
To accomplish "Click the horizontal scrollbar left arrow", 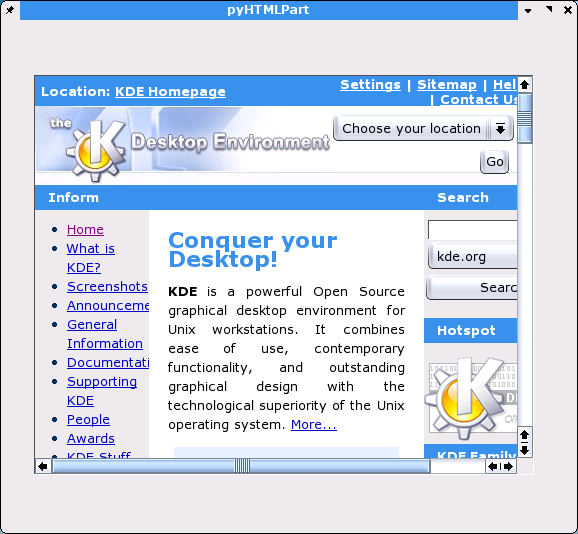I will 43,466.
